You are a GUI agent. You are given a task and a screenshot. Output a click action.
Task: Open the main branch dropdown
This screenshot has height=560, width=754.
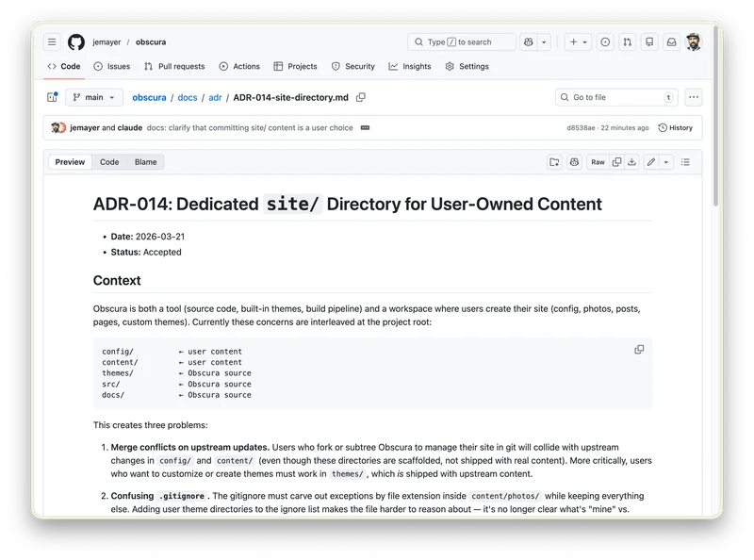click(94, 97)
